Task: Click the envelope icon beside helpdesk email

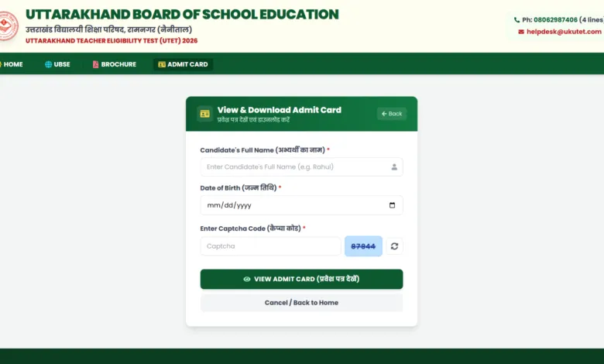Action: [x=521, y=32]
